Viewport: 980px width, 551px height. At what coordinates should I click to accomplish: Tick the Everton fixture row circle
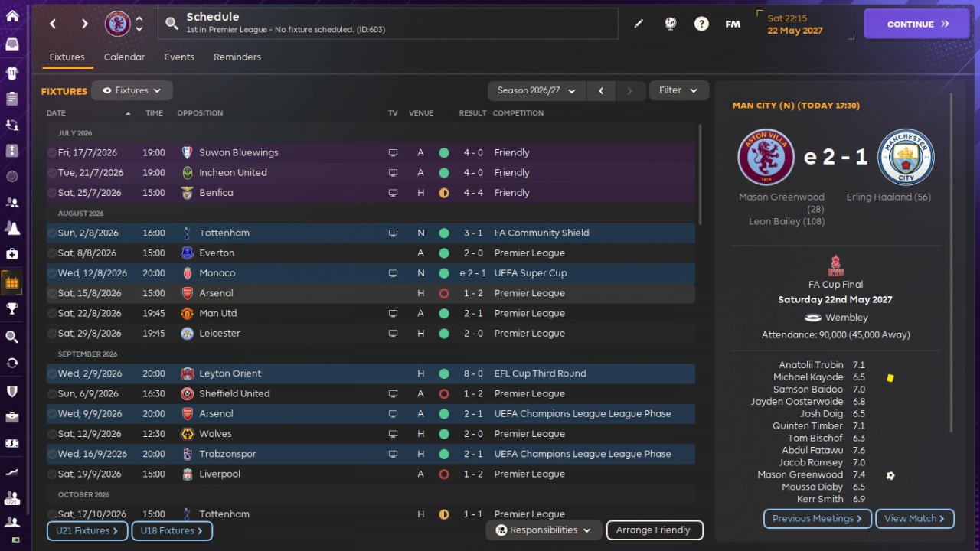click(x=52, y=253)
